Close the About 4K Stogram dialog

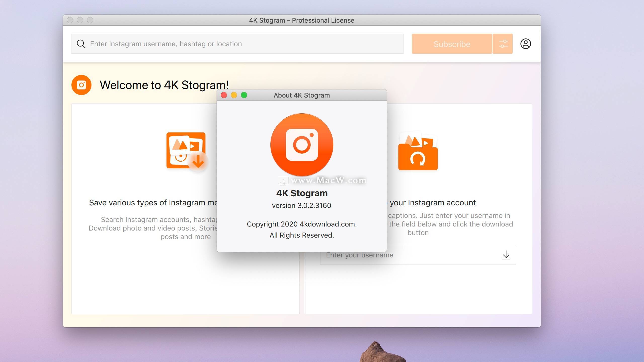coord(224,95)
